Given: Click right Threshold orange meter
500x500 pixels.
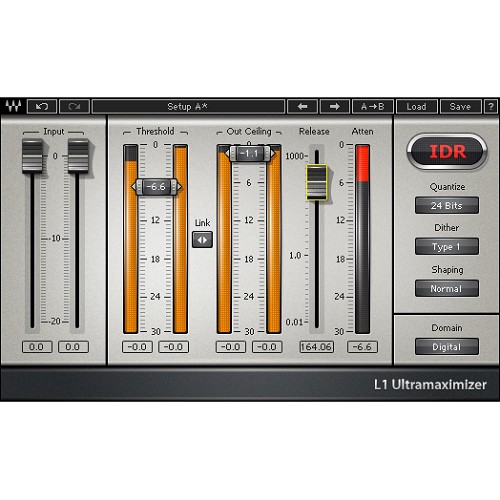Looking at the screenshot, I should (x=180, y=239).
